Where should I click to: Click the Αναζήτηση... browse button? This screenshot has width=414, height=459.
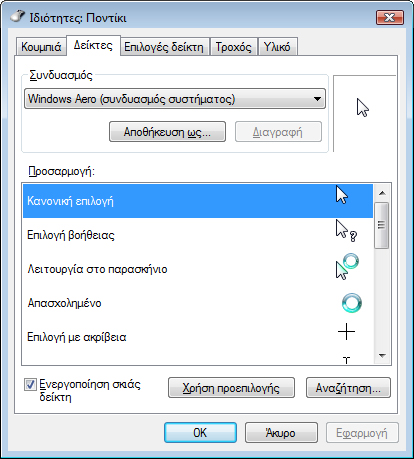348,388
